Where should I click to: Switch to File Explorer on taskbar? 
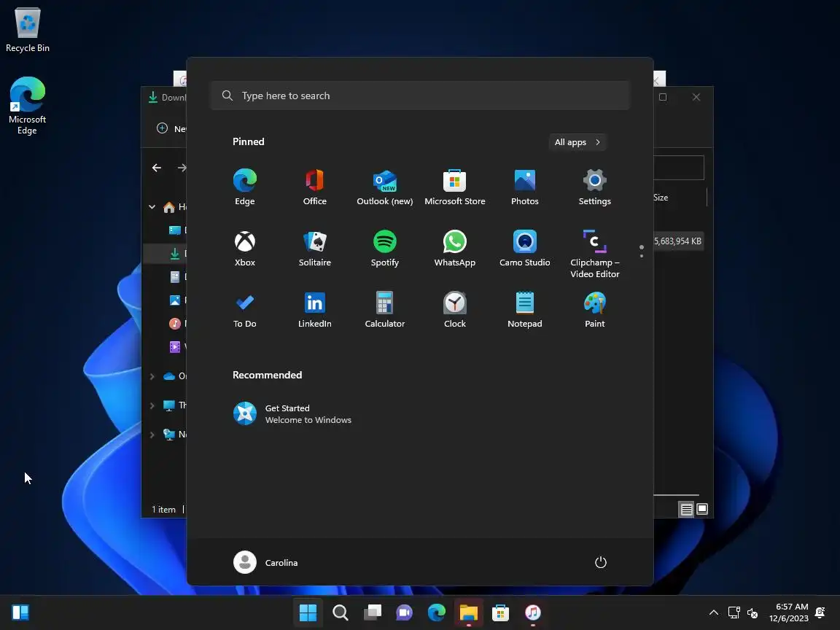469,612
